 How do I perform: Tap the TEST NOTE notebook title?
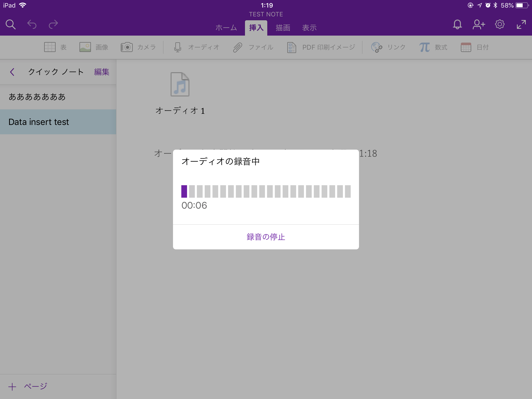tap(266, 14)
